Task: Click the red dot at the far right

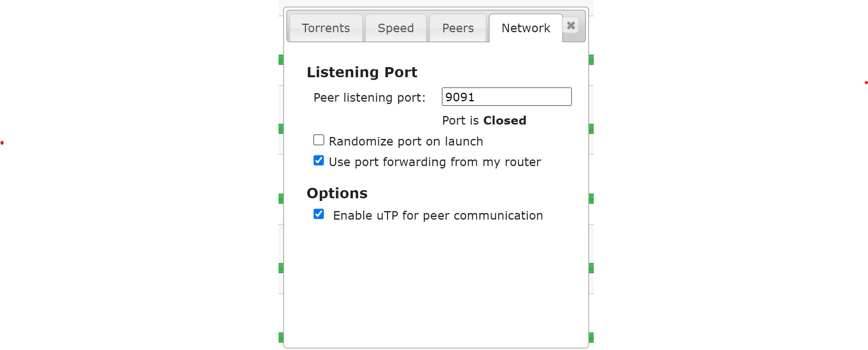Action: (x=866, y=83)
